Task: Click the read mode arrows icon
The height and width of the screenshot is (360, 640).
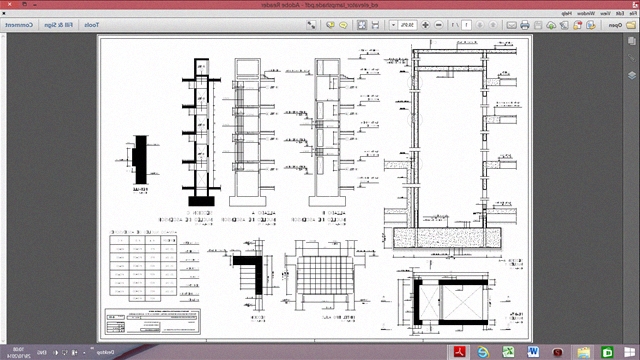Action: pyautogui.click(x=311, y=25)
